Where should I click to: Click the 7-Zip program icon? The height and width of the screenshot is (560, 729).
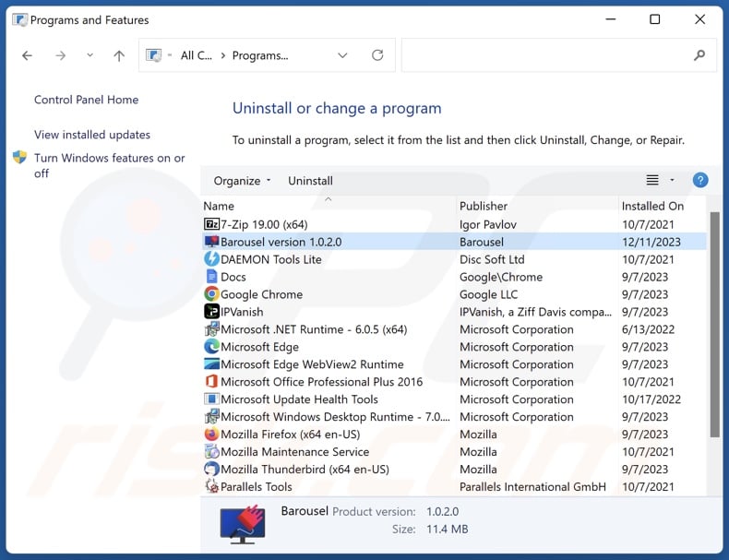click(x=211, y=224)
